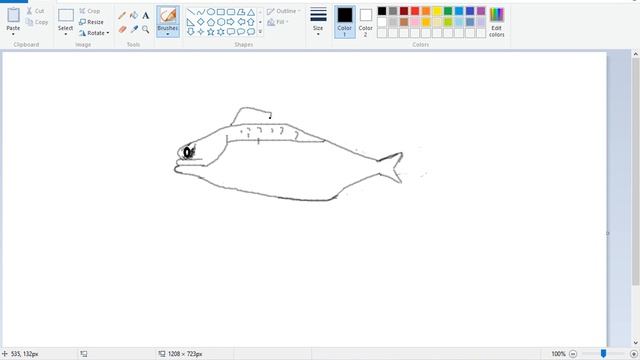Choose the rectangular Select tool
Screen dimensions: 640x360
(x=66, y=16)
